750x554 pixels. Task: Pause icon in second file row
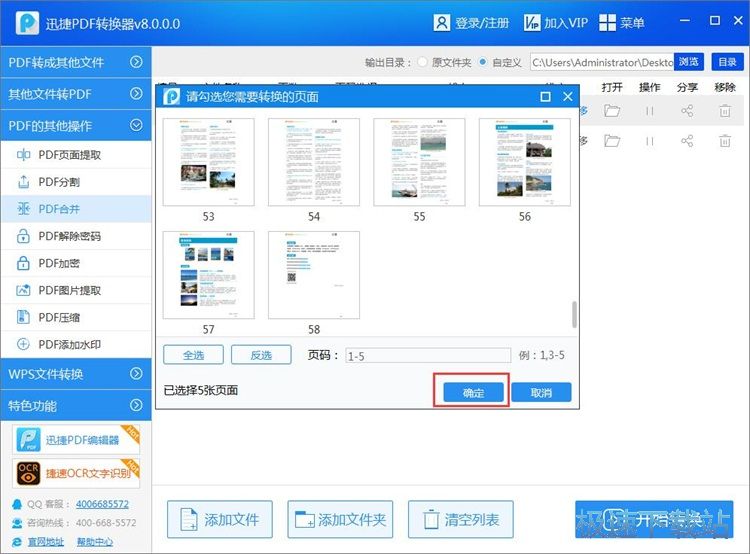(649, 141)
